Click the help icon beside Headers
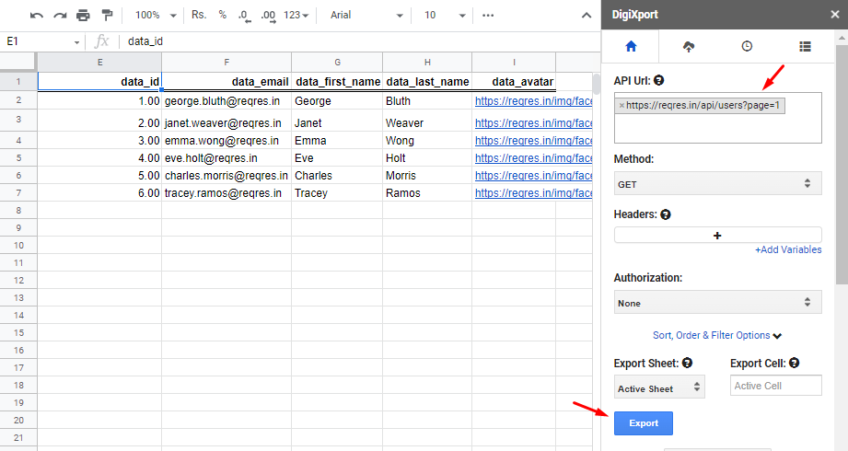Image resolution: width=848 pixels, height=451 pixels. pos(665,215)
